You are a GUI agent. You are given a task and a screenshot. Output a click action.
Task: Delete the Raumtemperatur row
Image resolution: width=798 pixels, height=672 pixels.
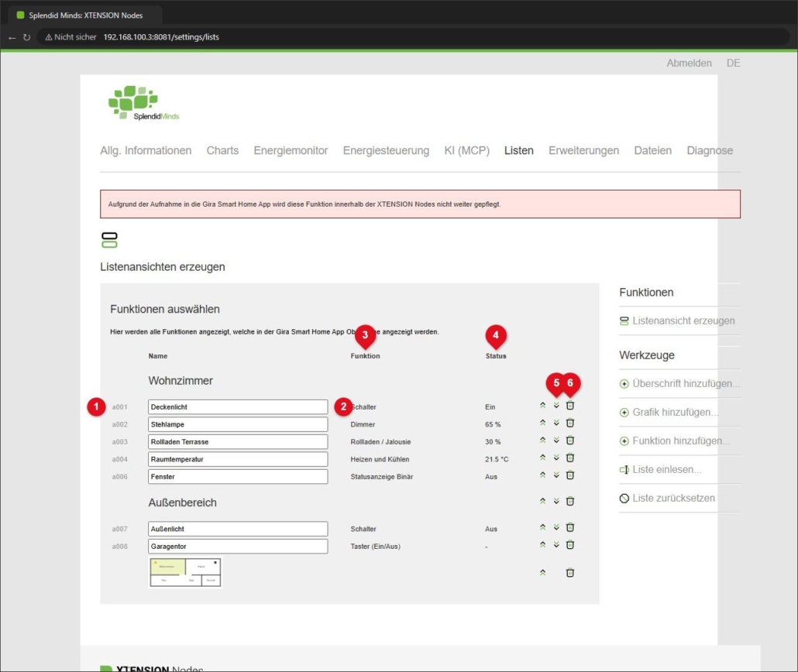(570, 458)
